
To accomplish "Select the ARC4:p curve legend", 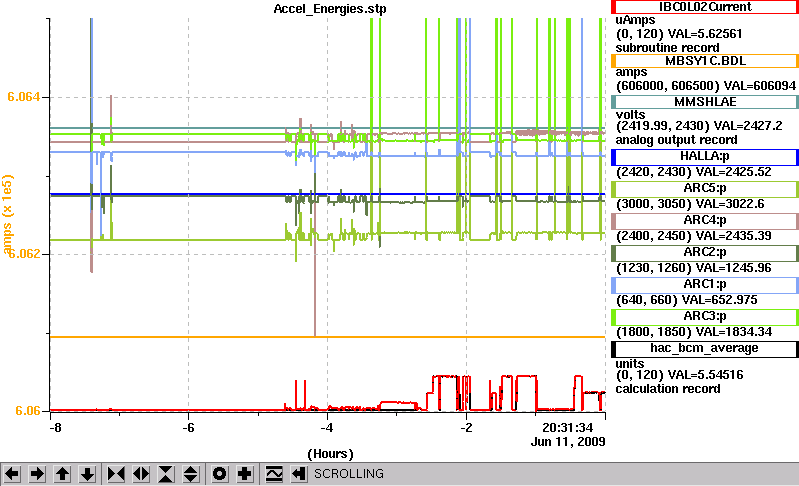I will (x=705, y=221).
